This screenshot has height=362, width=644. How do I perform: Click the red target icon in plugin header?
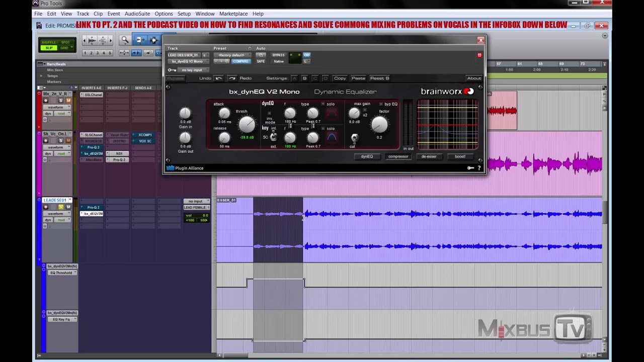click(x=479, y=55)
